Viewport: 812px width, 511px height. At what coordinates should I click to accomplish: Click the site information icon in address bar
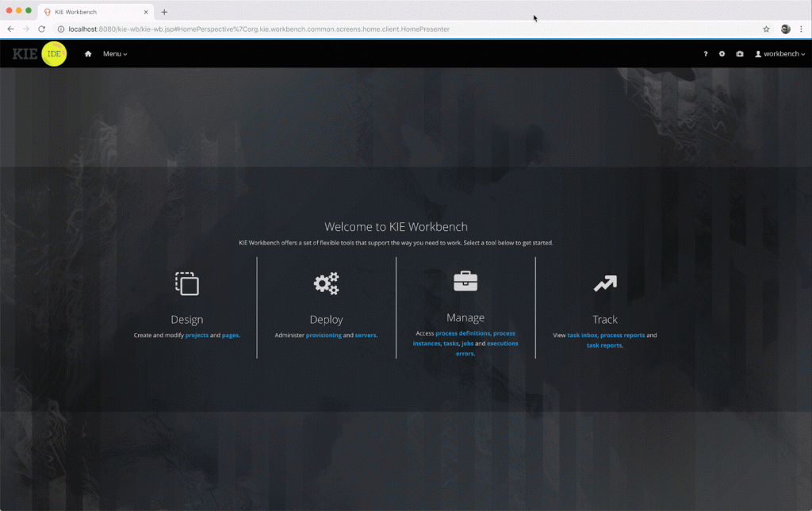(x=60, y=29)
